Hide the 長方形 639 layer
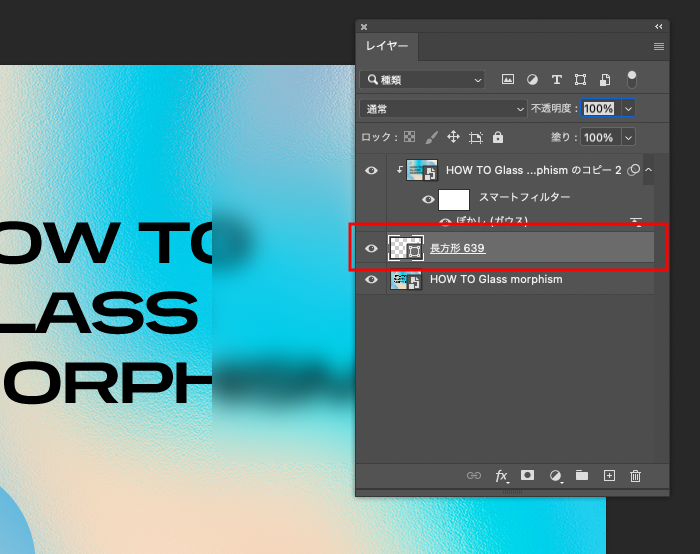The image size is (700, 554). 371,248
